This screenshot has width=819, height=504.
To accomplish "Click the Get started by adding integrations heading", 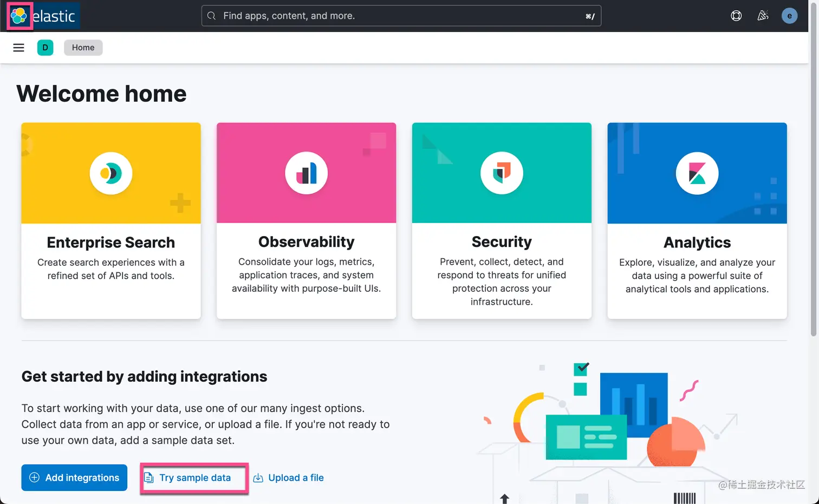I will click(145, 377).
